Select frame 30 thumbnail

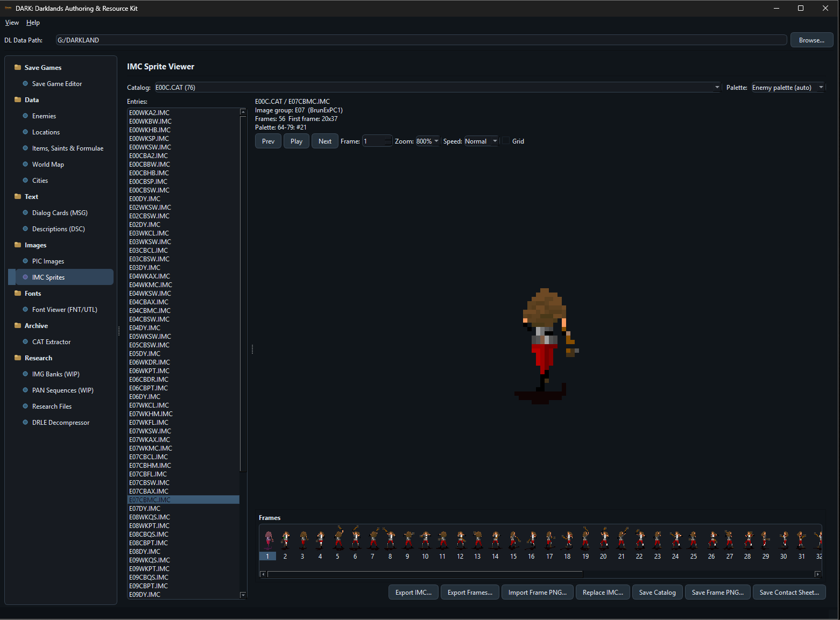783,544
